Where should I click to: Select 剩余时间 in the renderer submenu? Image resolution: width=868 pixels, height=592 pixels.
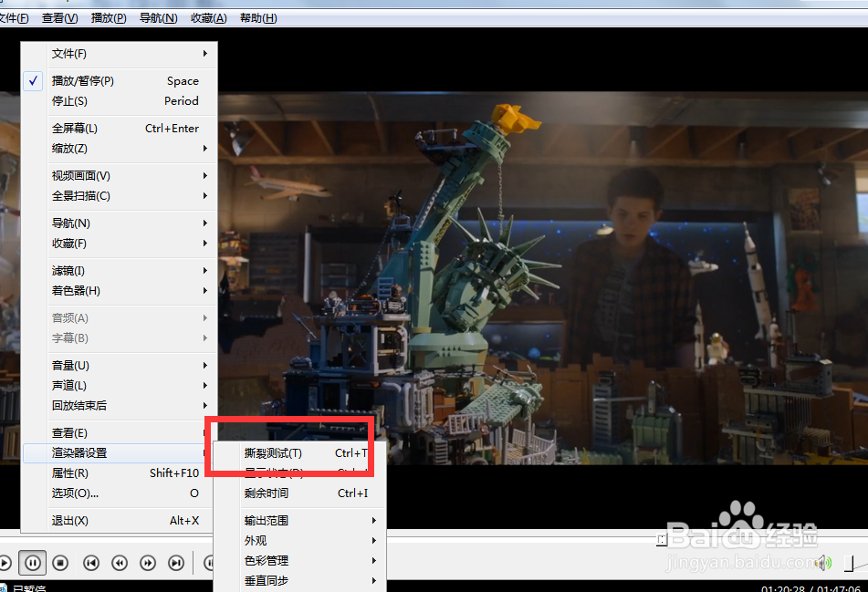coord(299,493)
